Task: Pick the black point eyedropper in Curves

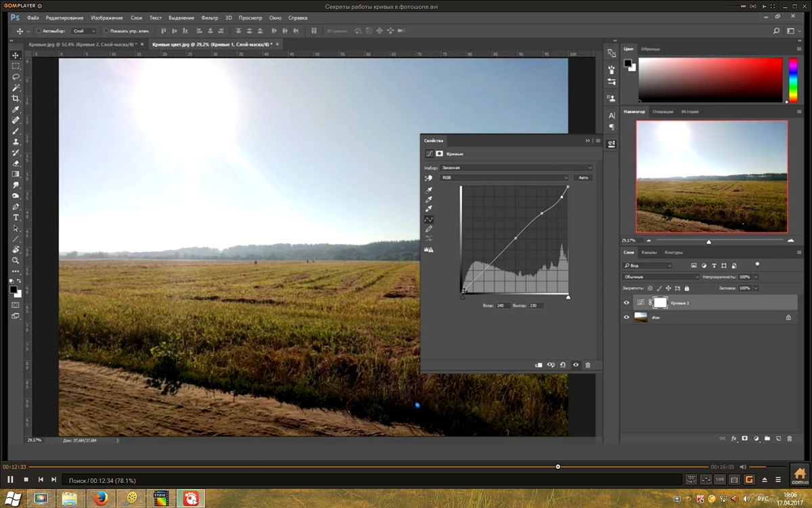Action: [429, 191]
